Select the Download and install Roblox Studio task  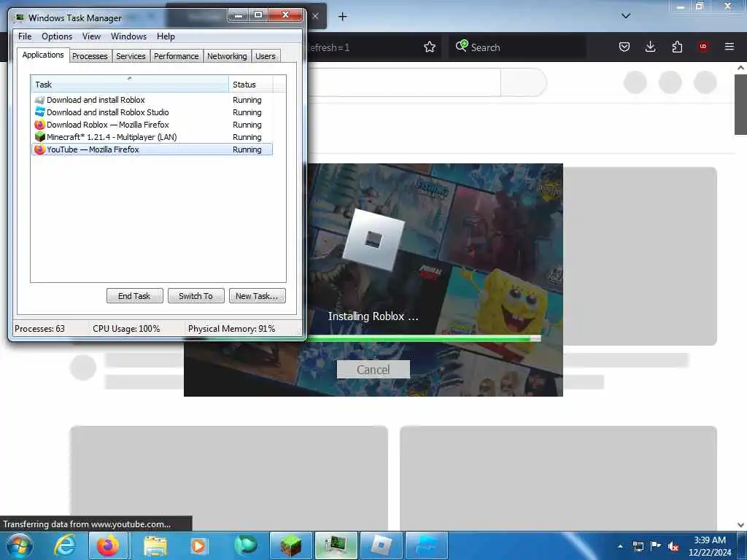(x=152, y=112)
